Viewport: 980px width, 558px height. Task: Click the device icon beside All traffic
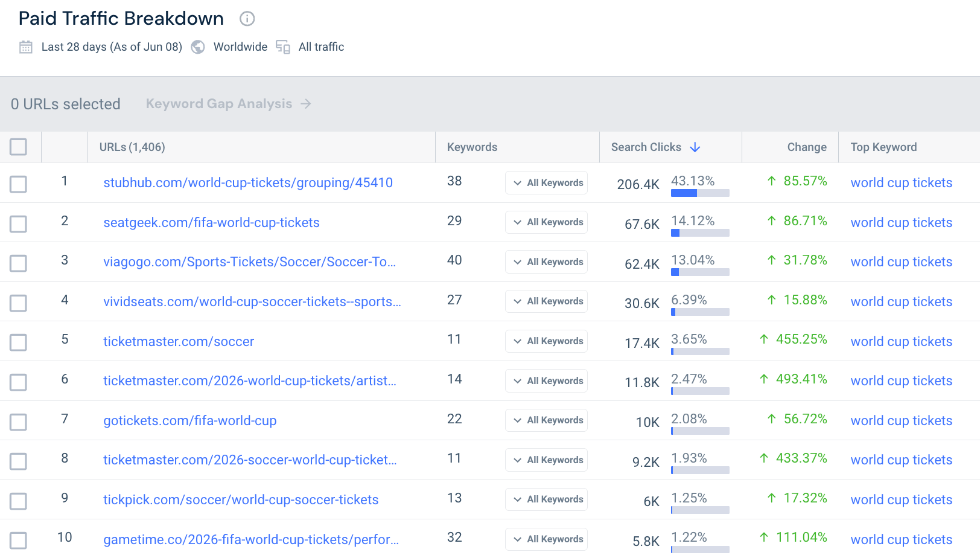[283, 47]
